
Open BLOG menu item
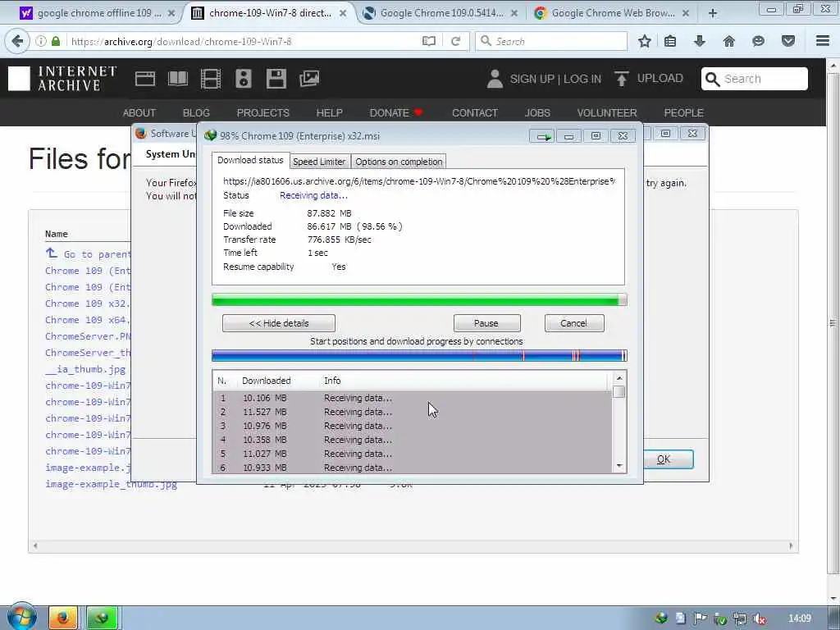coord(196,112)
